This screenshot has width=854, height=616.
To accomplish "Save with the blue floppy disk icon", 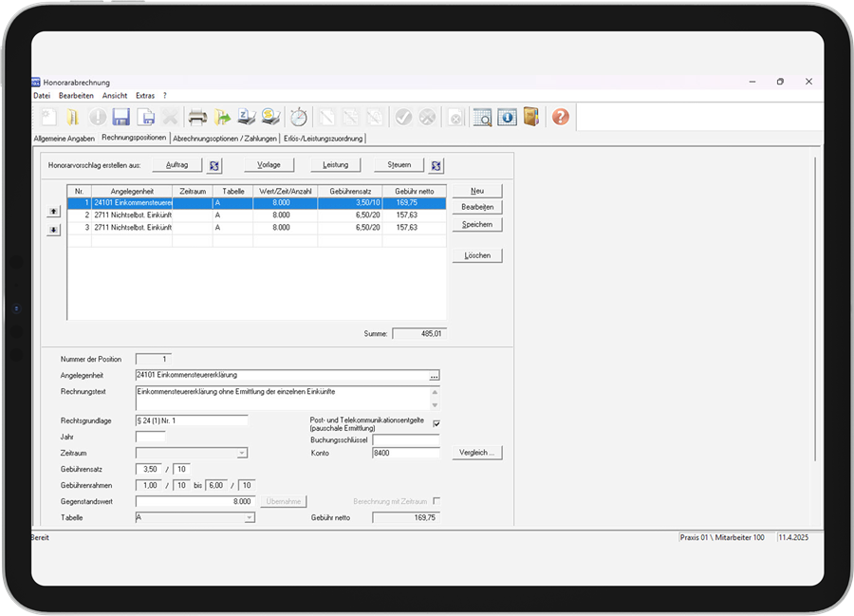I will click(x=121, y=117).
